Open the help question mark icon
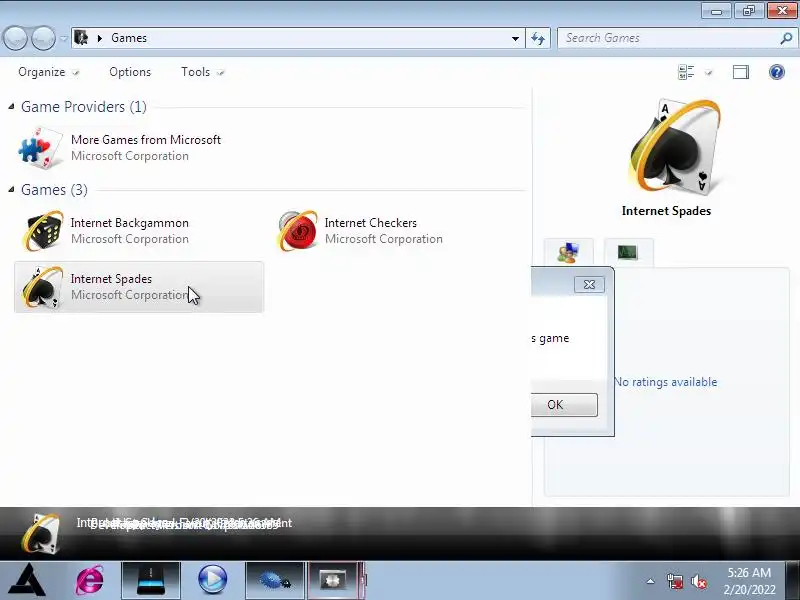Image resolution: width=800 pixels, height=600 pixels. click(777, 72)
